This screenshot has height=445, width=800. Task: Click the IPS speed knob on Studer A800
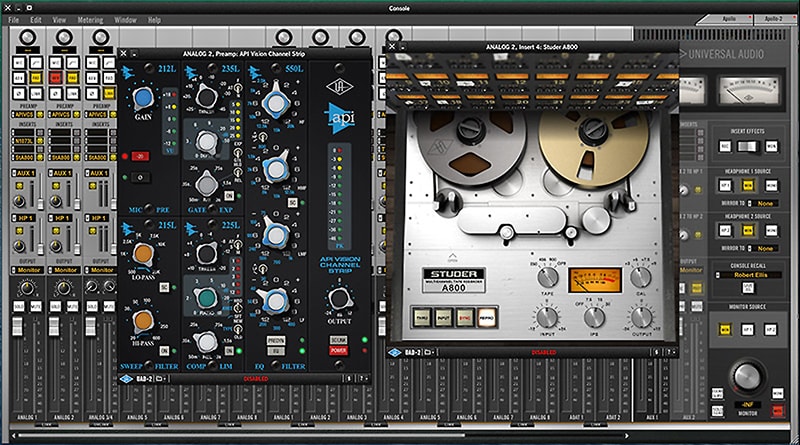click(x=594, y=317)
